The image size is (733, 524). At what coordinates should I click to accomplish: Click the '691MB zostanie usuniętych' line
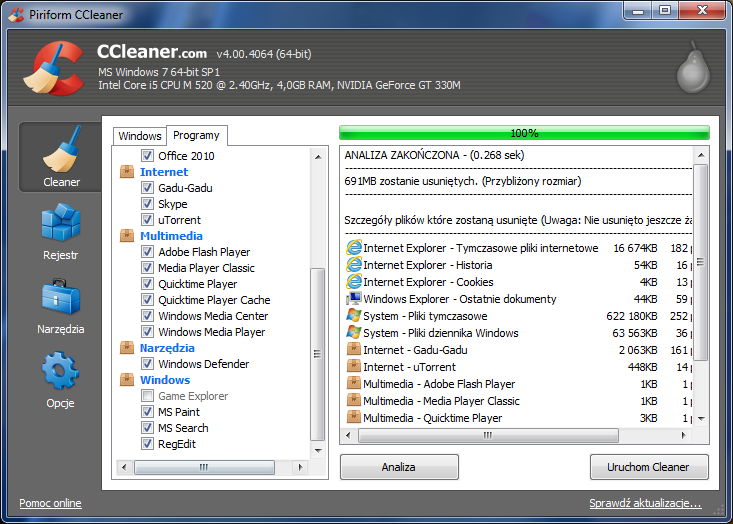(463, 181)
